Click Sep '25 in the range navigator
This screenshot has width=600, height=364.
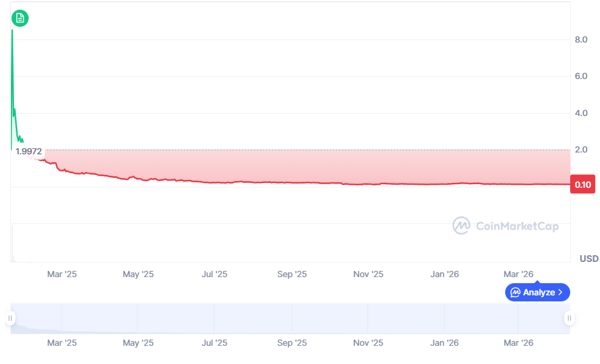click(x=292, y=343)
